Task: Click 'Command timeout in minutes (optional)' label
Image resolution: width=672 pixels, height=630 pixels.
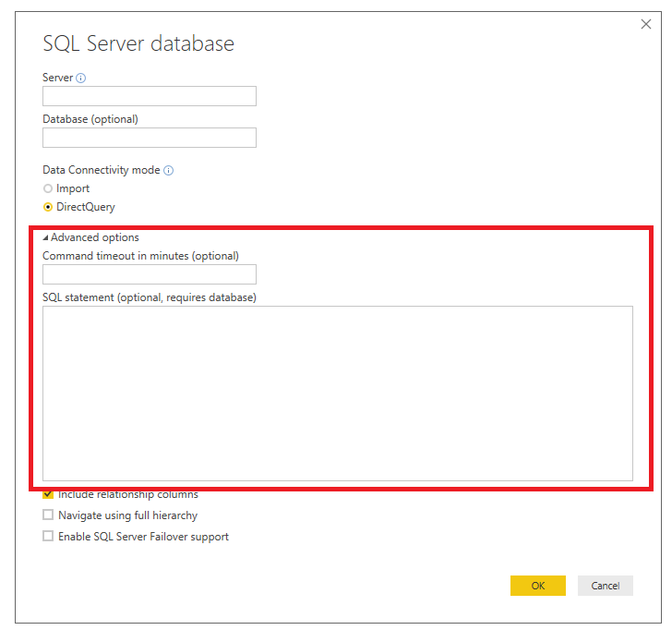Action: pos(140,256)
